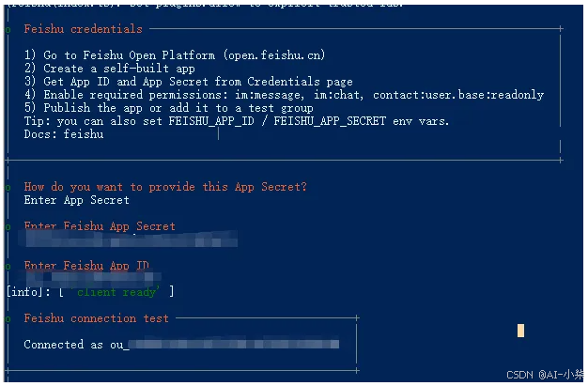
Task: Click the question 'How do you want to provide this App Secret?'
Action: (x=165, y=187)
